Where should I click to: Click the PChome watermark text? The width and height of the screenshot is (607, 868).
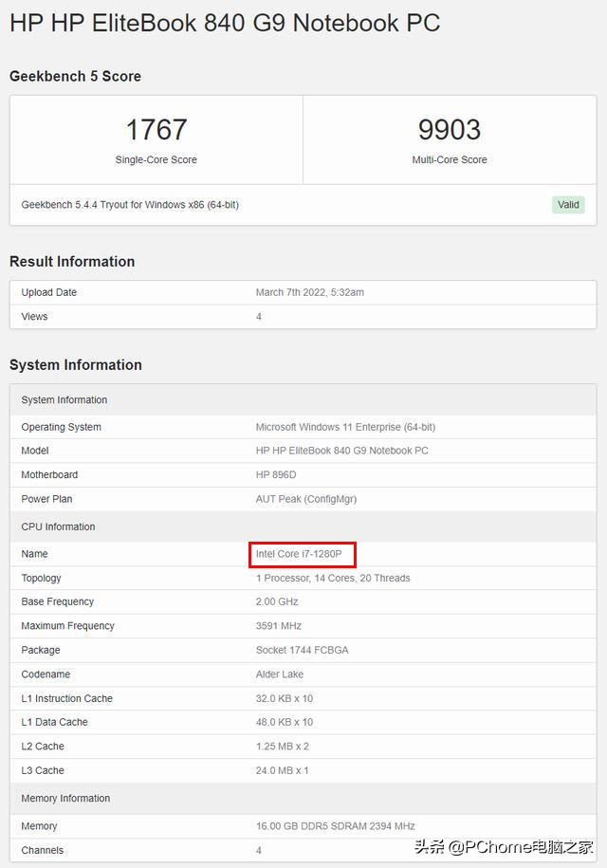coord(504,847)
